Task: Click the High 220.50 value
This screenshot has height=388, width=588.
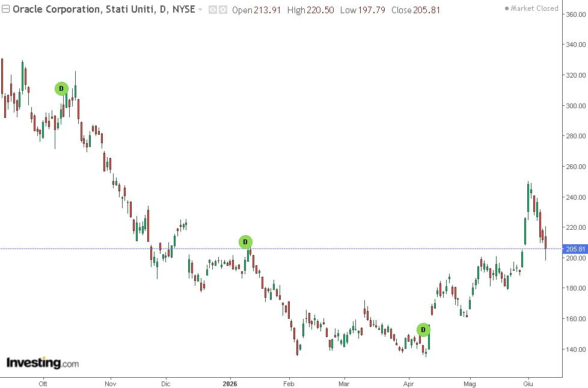Action: tap(310, 10)
